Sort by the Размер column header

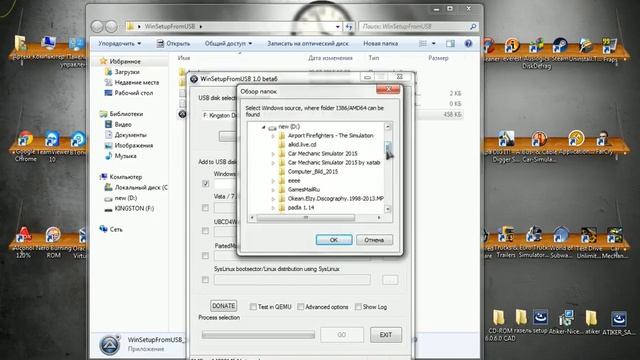[x=438, y=58]
